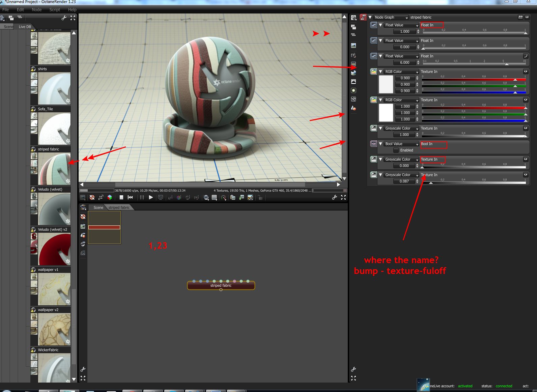This screenshot has width=537, height=392.
Task: Toggle the Bool Value Enabled checkbox
Action: coord(396,150)
